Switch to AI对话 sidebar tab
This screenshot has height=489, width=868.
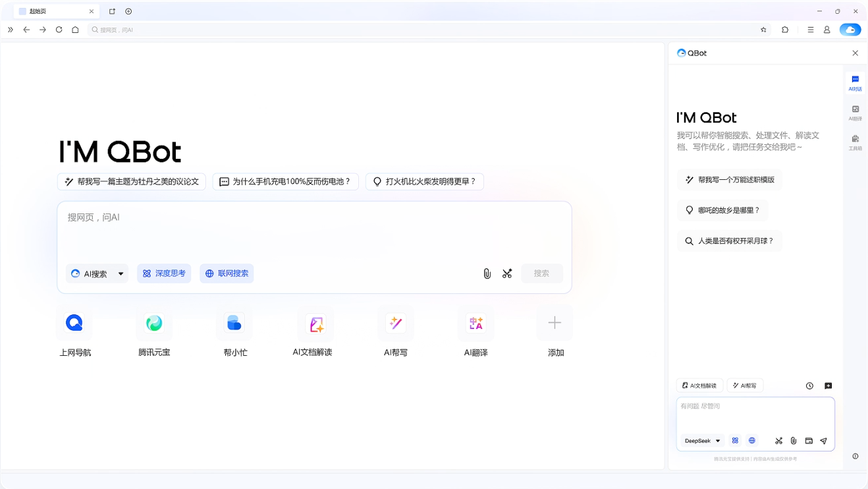(x=855, y=83)
